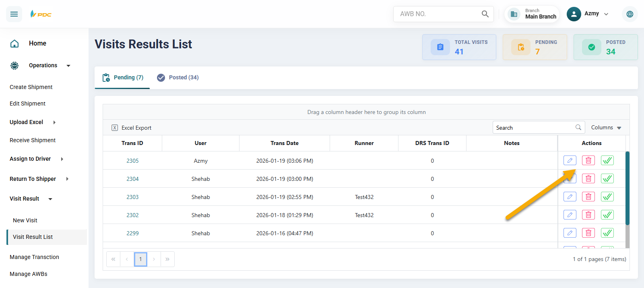Open the Columns chooser dropdown
Image resolution: width=644 pixels, height=288 pixels.
(x=606, y=127)
